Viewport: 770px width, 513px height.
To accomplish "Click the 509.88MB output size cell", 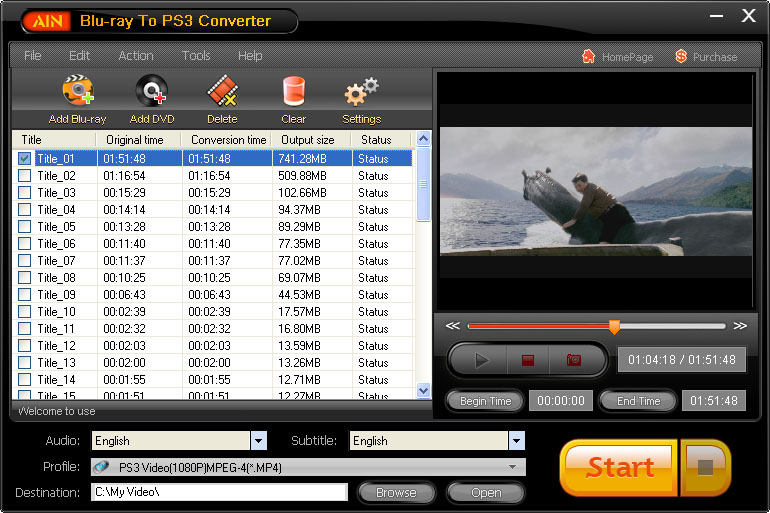I will pos(302,175).
